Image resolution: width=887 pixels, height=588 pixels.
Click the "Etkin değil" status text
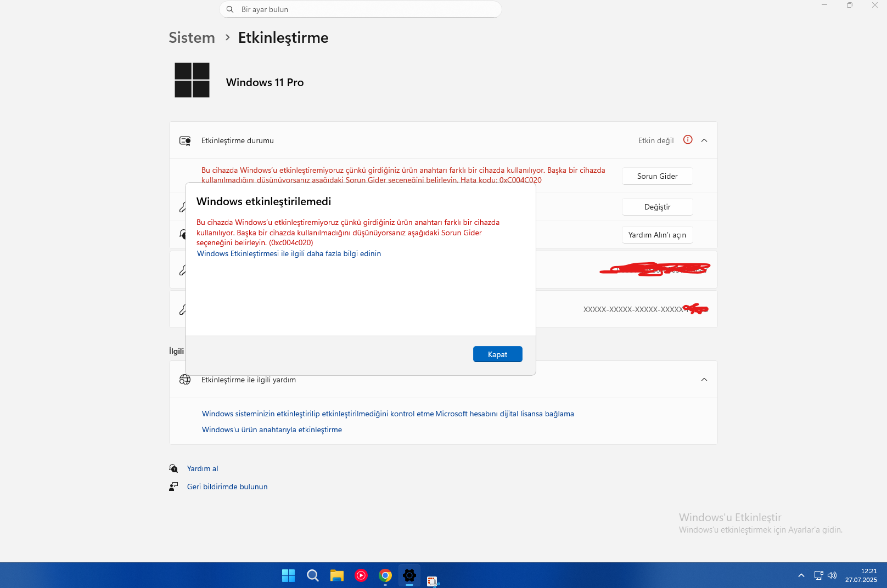click(x=656, y=140)
